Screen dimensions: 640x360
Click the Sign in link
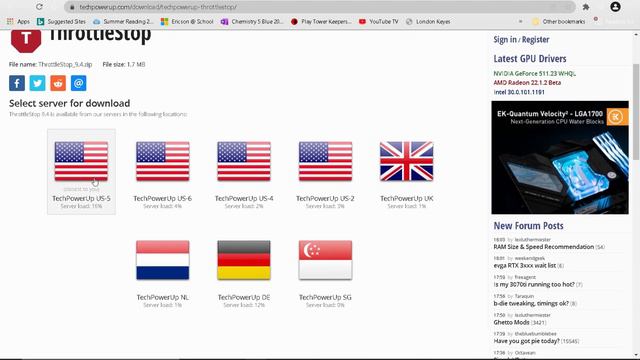(x=505, y=40)
